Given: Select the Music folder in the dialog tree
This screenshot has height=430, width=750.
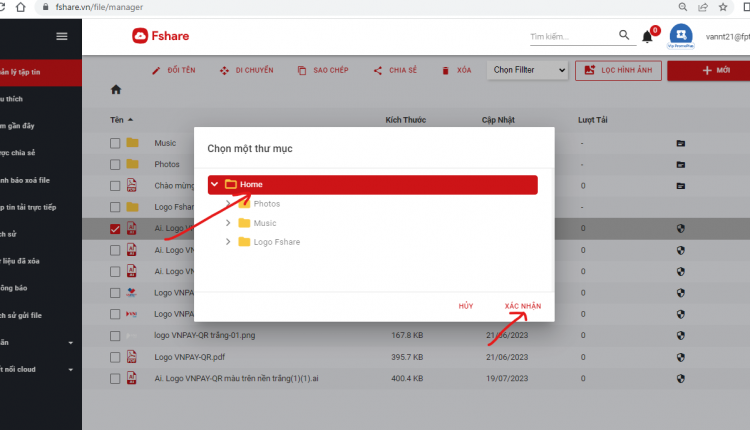Looking at the screenshot, I should tap(265, 223).
